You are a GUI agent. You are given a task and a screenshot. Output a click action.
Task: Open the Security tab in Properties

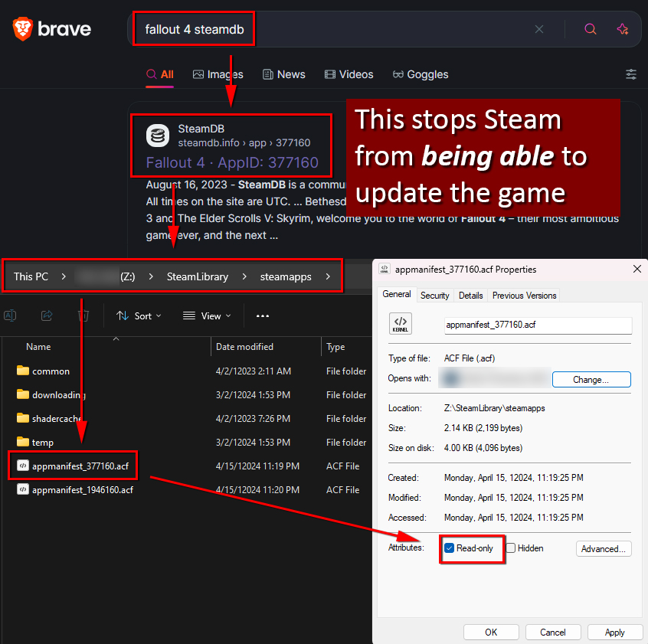[x=434, y=296]
